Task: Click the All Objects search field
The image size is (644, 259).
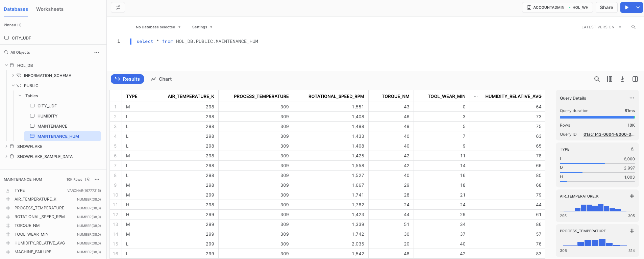Action: (20, 52)
